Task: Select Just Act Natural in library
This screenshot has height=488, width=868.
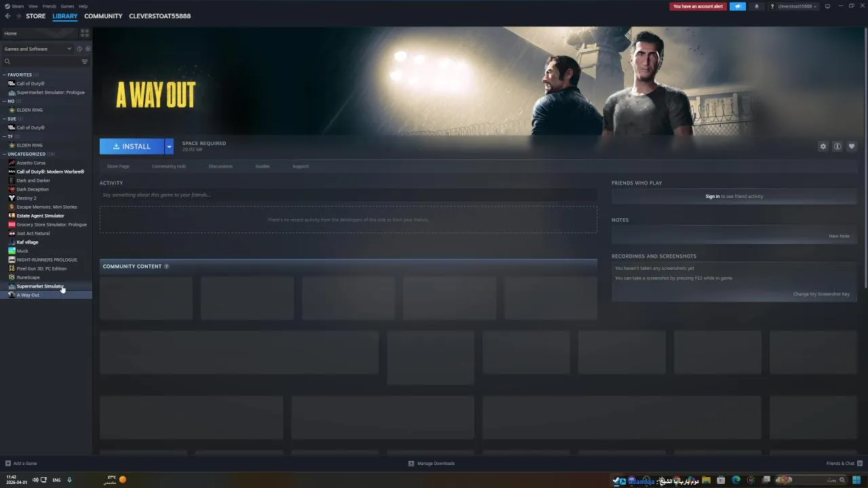Action: point(33,233)
